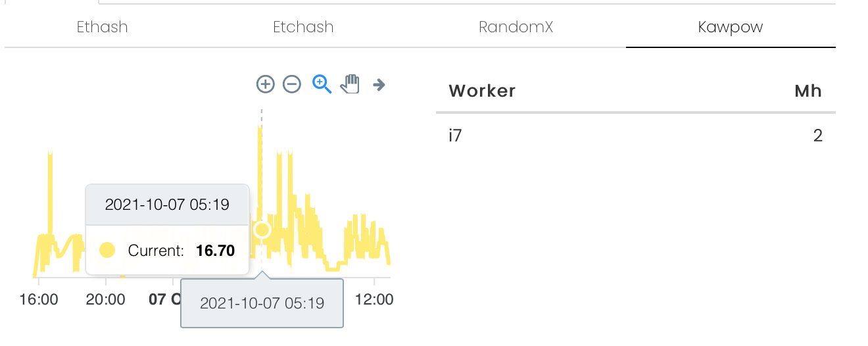Click the yellow Current series dot
Viewport: 868px width, 346px height.
click(x=107, y=250)
